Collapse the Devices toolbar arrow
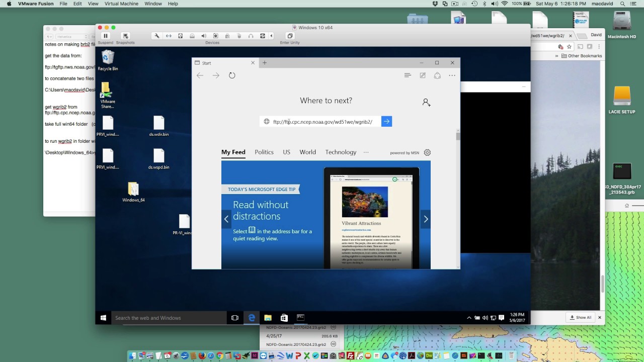This screenshot has width=644, height=362. 271,36
